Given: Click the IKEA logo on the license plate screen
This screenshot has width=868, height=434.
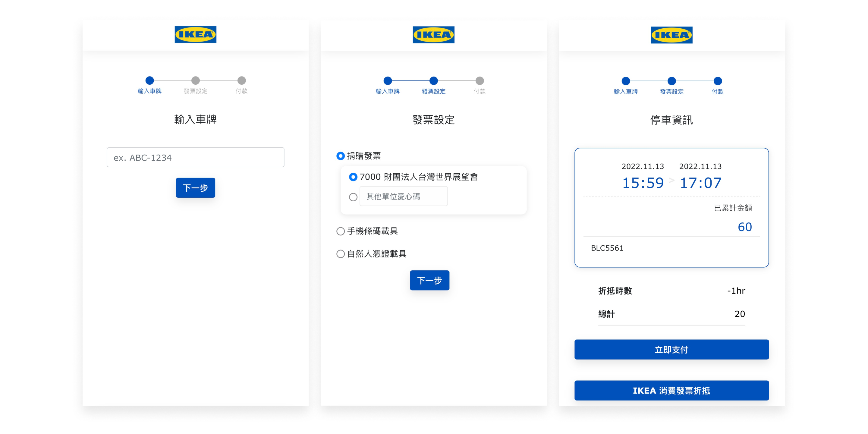Looking at the screenshot, I should (x=195, y=34).
